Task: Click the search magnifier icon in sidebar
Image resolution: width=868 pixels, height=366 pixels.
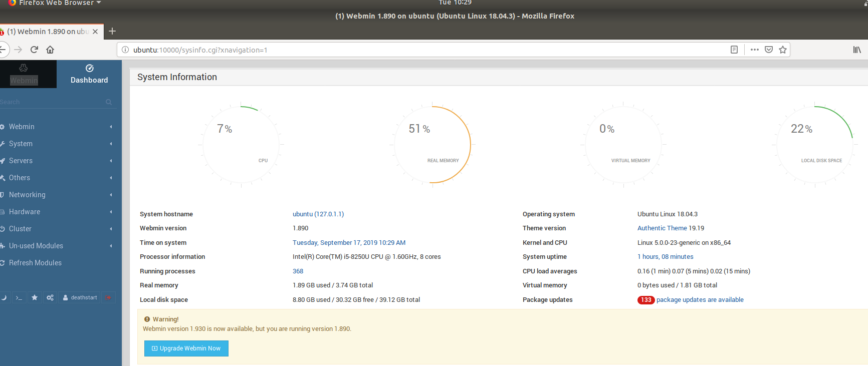Action: (x=109, y=102)
